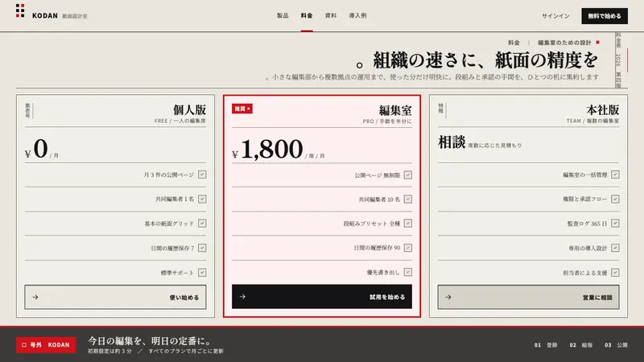This screenshot has width=644, height=362.
Task: Open the 導入例 nav item
Action: point(357,15)
